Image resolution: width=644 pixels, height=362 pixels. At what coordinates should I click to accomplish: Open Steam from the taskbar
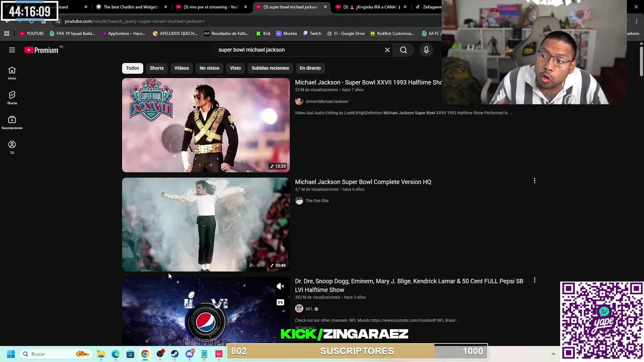pyautogui.click(x=175, y=354)
